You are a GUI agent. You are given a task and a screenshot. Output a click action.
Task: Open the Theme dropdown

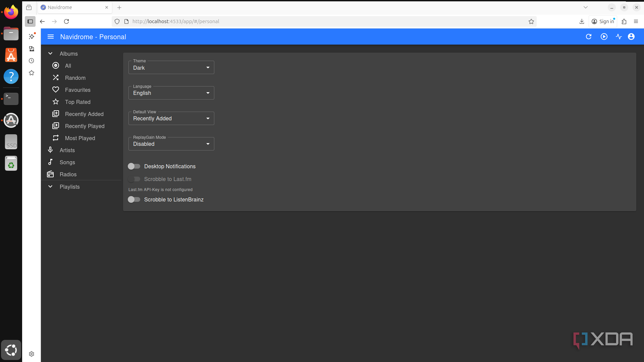(x=171, y=67)
